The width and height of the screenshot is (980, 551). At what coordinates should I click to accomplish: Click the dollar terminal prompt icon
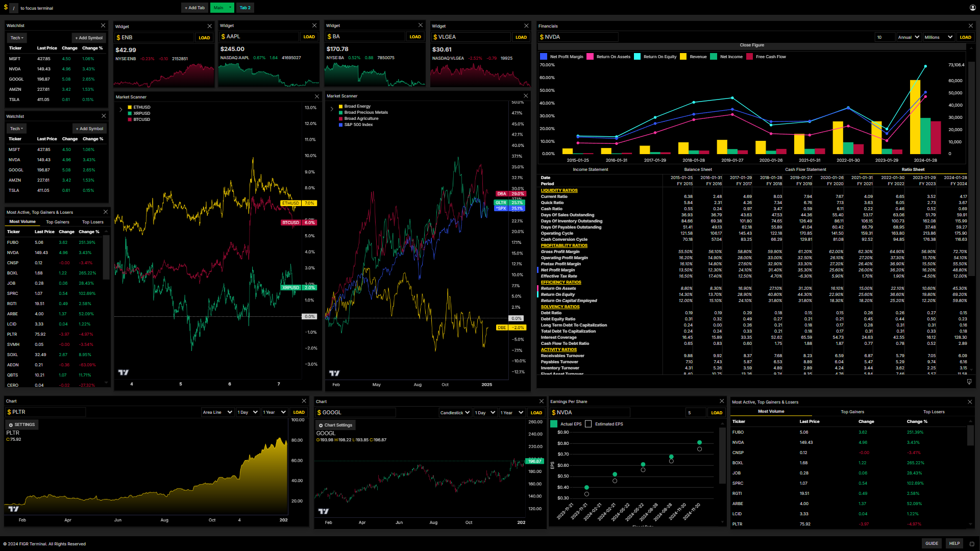point(6,8)
